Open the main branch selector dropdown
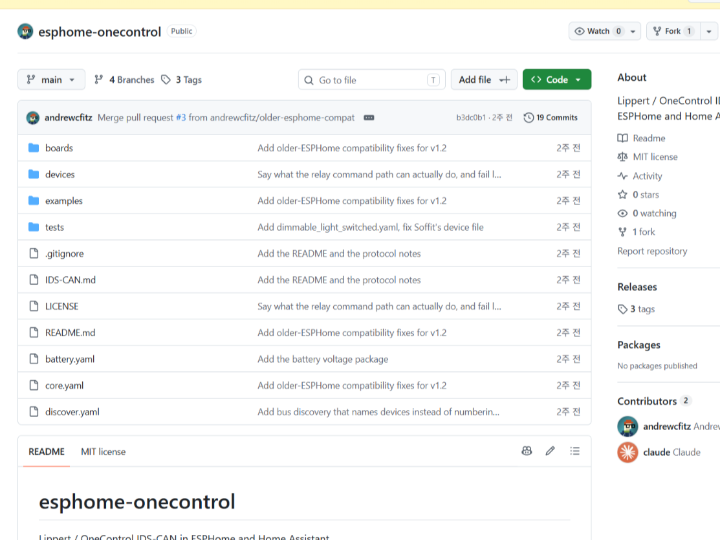This screenshot has width=720, height=540. click(x=51, y=80)
